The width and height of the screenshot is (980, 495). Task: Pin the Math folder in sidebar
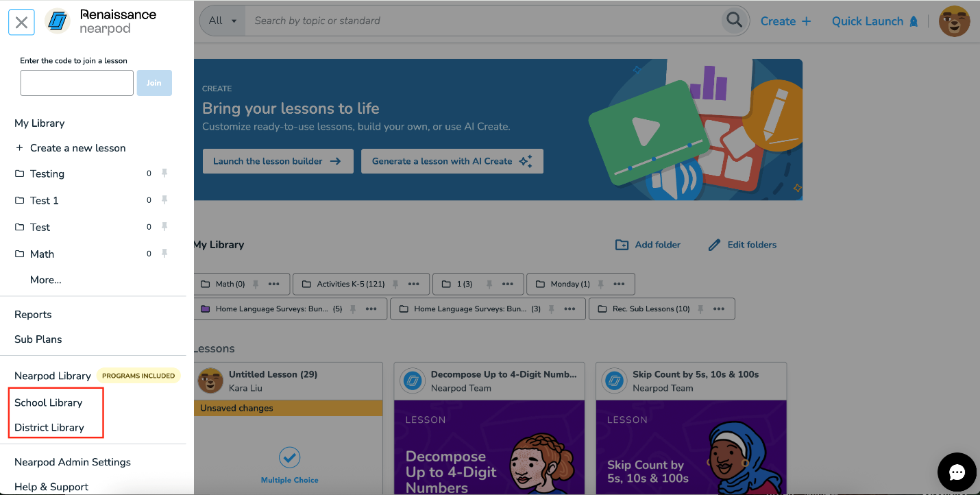164,254
